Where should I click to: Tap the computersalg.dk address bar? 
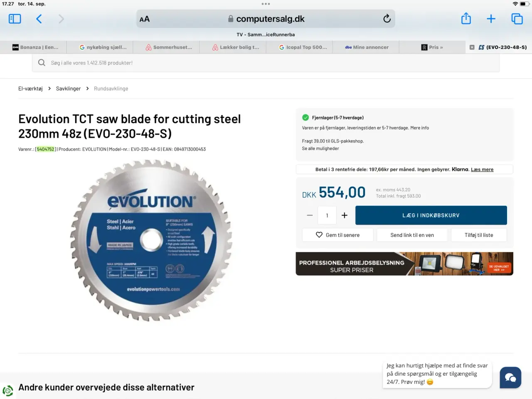tap(266, 19)
